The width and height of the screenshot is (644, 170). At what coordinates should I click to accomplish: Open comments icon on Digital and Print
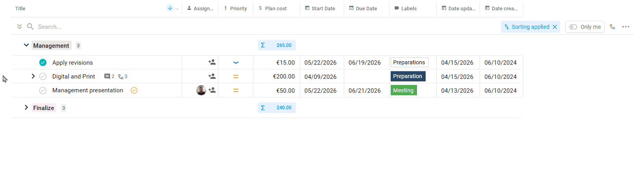click(x=107, y=77)
